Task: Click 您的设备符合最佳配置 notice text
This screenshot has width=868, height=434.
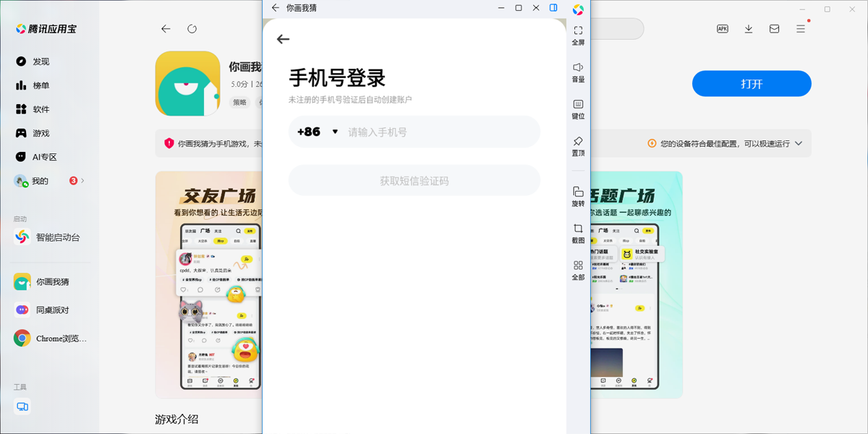Action: click(725, 143)
